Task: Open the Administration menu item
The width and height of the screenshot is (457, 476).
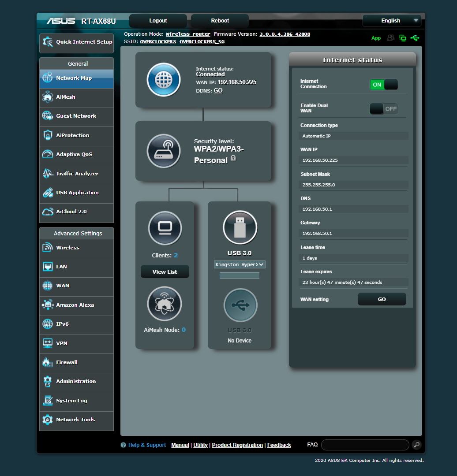Action: click(74, 381)
